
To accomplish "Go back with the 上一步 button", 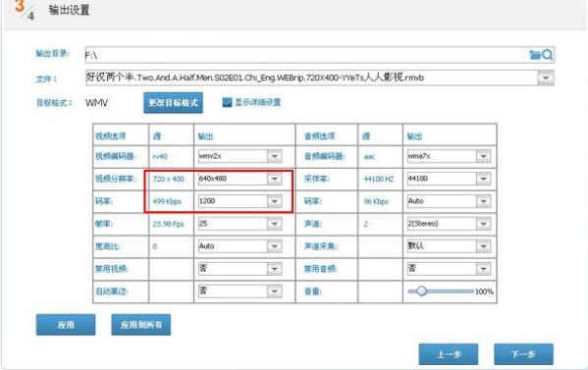I will pos(449,354).
